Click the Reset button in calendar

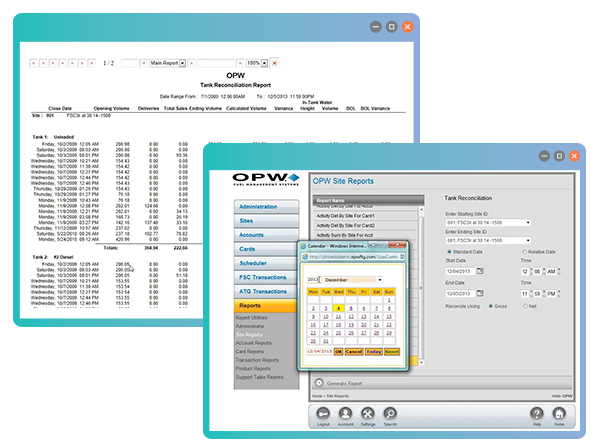click(392, 351)
